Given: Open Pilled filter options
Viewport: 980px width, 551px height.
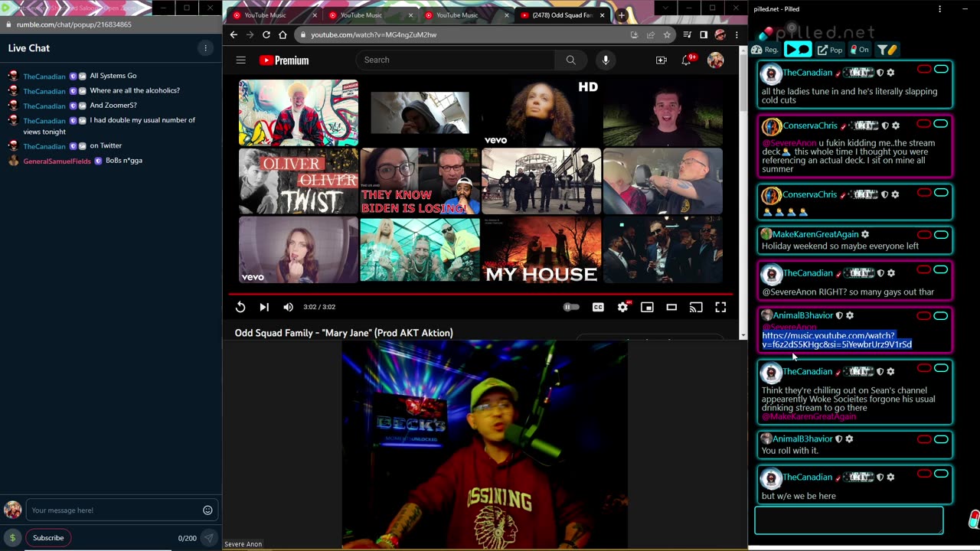Looking at the screenshot, I should coord(887,50).
